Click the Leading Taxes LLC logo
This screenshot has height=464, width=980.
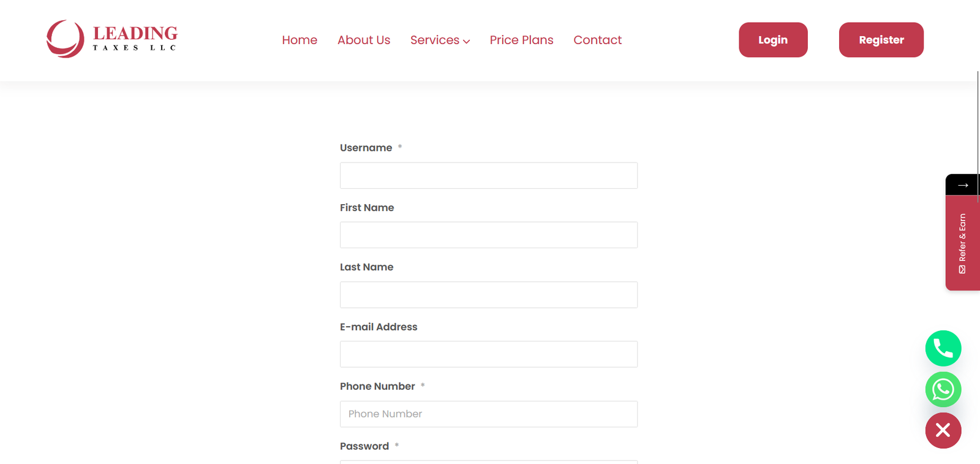[112, 39]
